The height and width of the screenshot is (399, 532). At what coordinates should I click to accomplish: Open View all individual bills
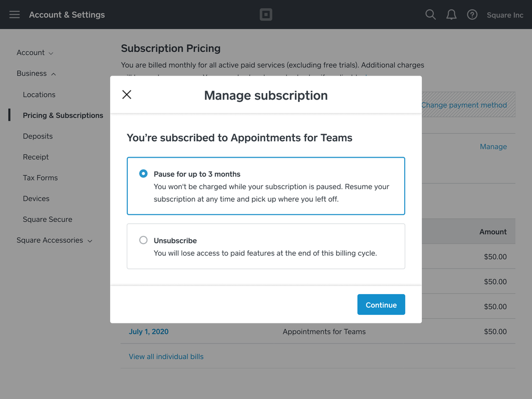[x=166, y=356]
